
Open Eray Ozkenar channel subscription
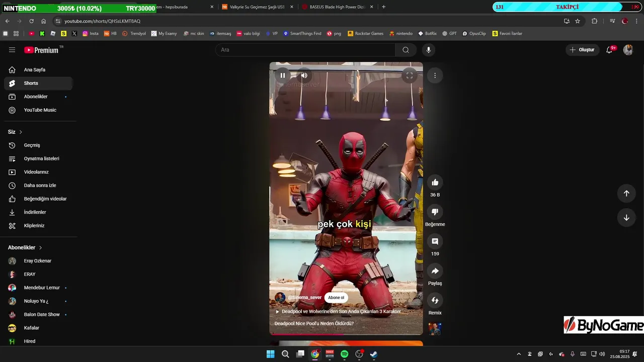[x=38, y=261]
